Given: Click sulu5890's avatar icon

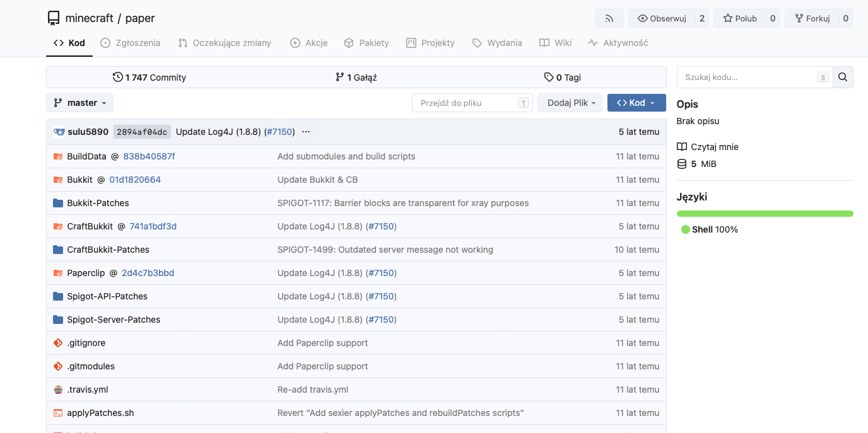Looking at the screenshot, I should click(59, 132).
